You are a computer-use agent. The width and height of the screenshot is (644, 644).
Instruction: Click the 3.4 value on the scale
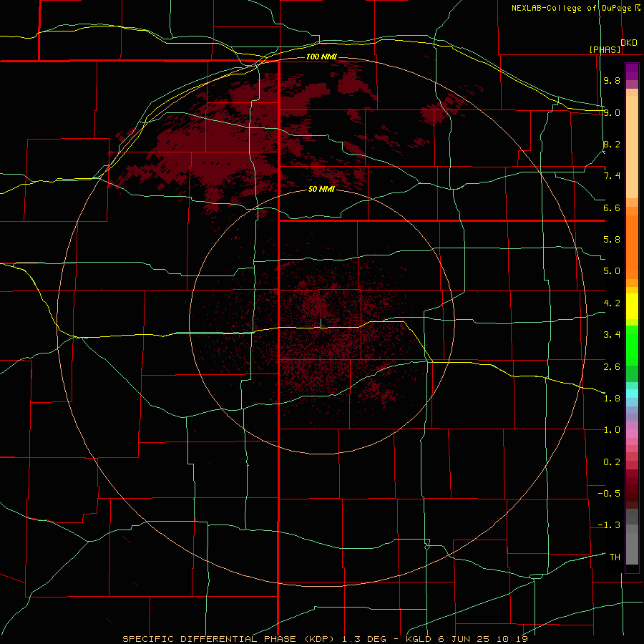point(612,335)
